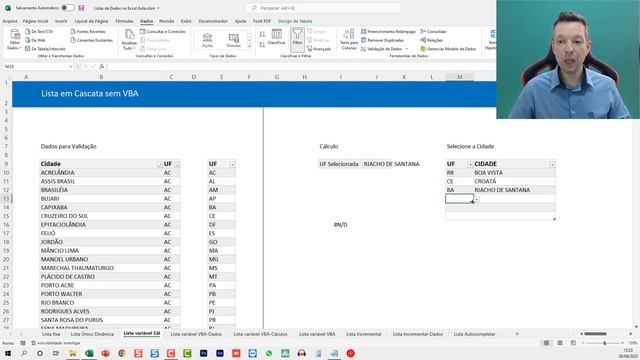
Task: Select Normal view in status bar
Action: (x=546, y=343)
